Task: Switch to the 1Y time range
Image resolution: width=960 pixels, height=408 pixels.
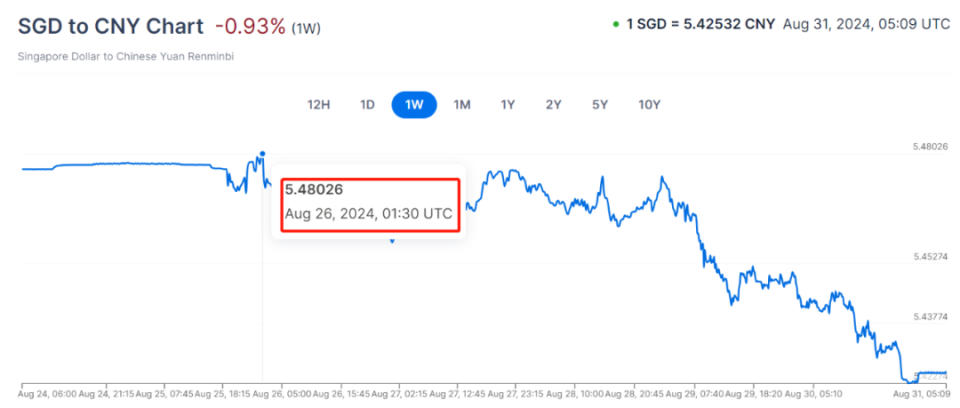Action: (x=507, y=105)
